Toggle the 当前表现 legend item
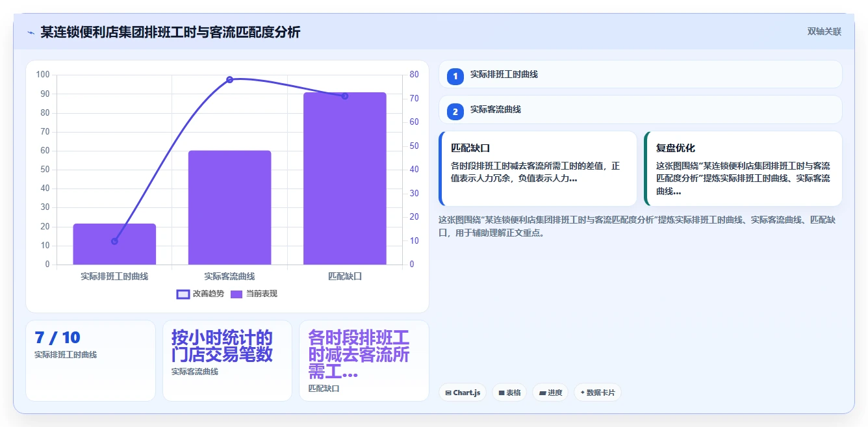The height and width of the screenshot is (427, 868). coord(254,294)
